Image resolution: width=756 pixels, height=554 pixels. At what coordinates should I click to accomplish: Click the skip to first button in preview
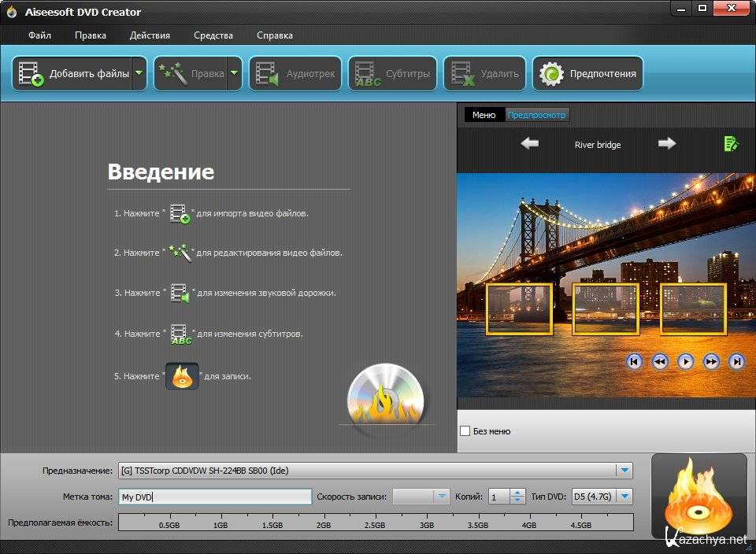(635, 362)
